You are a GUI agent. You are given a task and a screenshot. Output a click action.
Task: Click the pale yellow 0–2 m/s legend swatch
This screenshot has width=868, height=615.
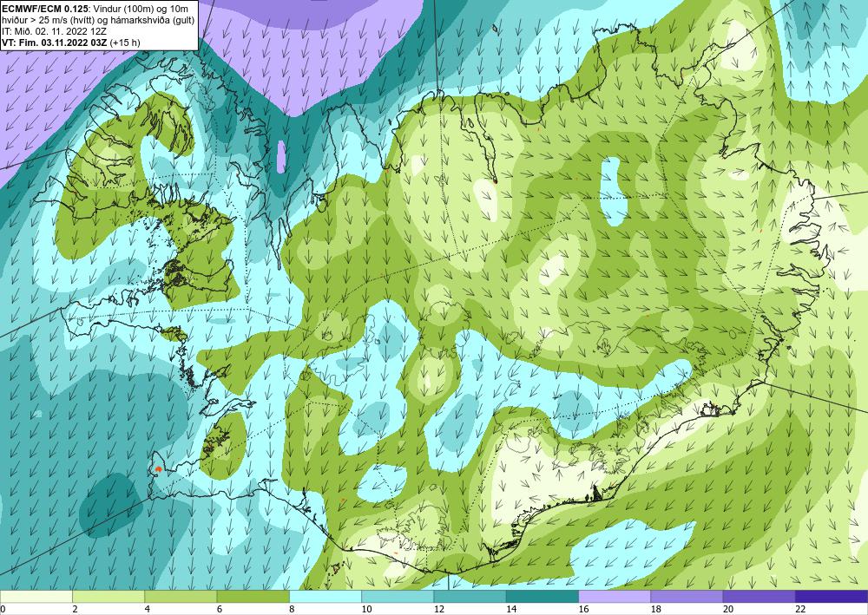coord(36,596)
